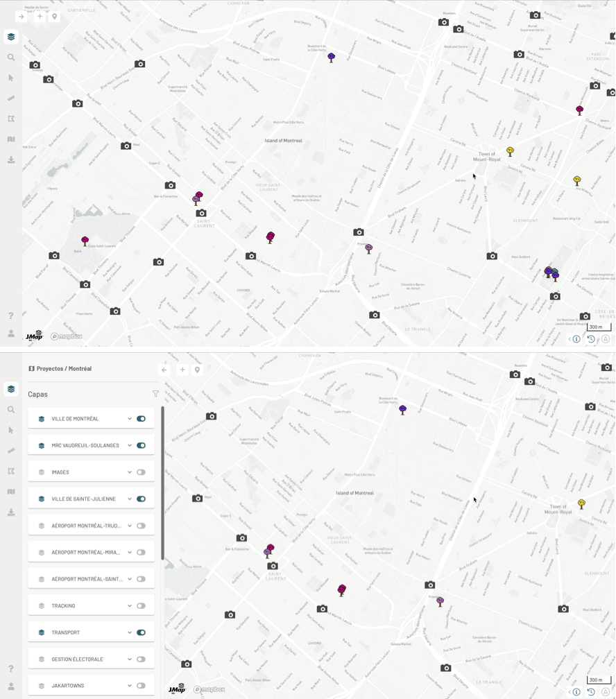
Task: Click the layer stack icon for VILLE DE MONTRÉAL
Action: tap(42, 419)
